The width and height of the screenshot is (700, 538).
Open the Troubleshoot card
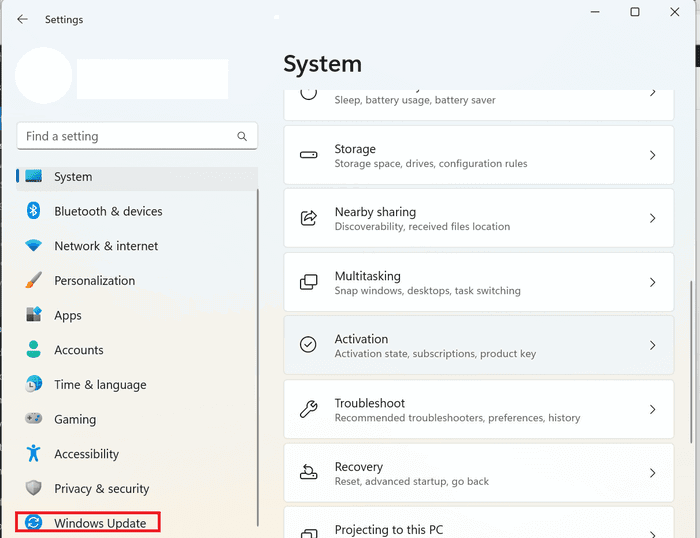tap(479, 409)
